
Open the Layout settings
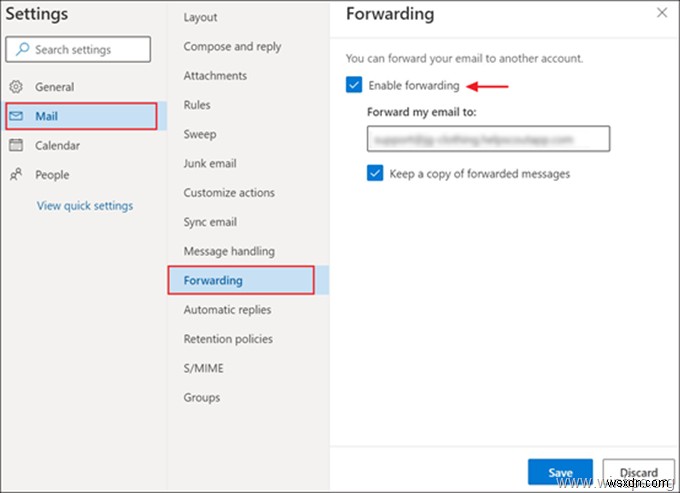201,18
